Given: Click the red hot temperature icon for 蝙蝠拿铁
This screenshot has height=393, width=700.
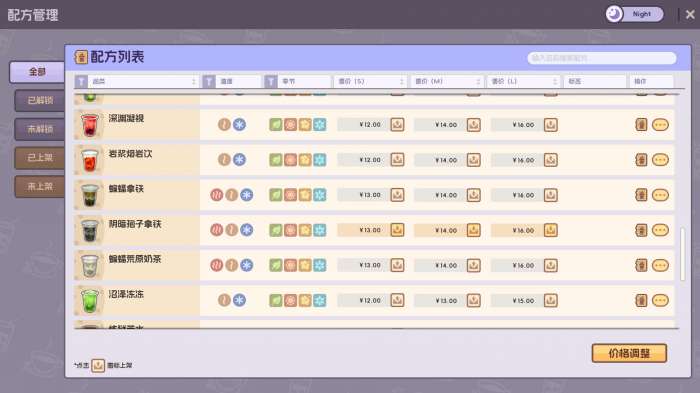Looking at the screenshot, I should tap(217, 195).
